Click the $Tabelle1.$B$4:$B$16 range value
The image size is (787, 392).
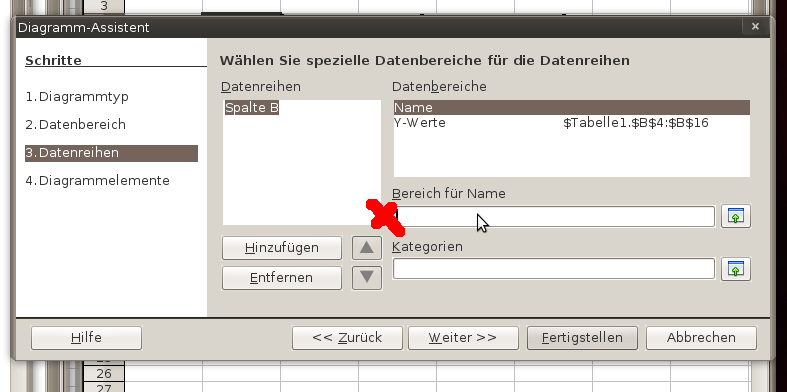(x=635, y=123)
